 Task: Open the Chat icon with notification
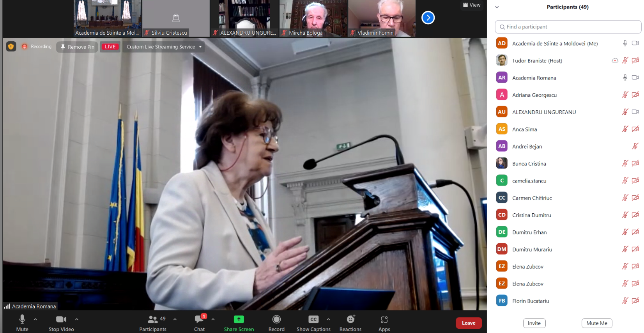(199, 319)
